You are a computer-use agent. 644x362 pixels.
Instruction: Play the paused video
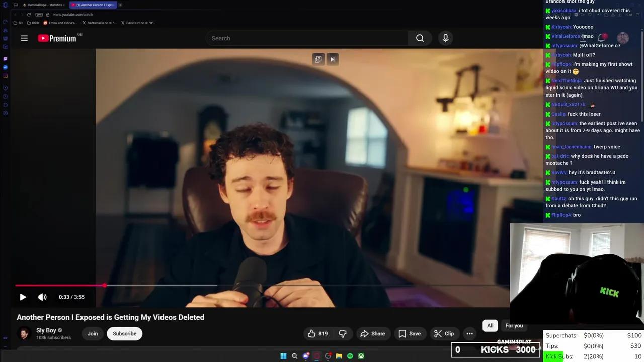tap(23, 297)
